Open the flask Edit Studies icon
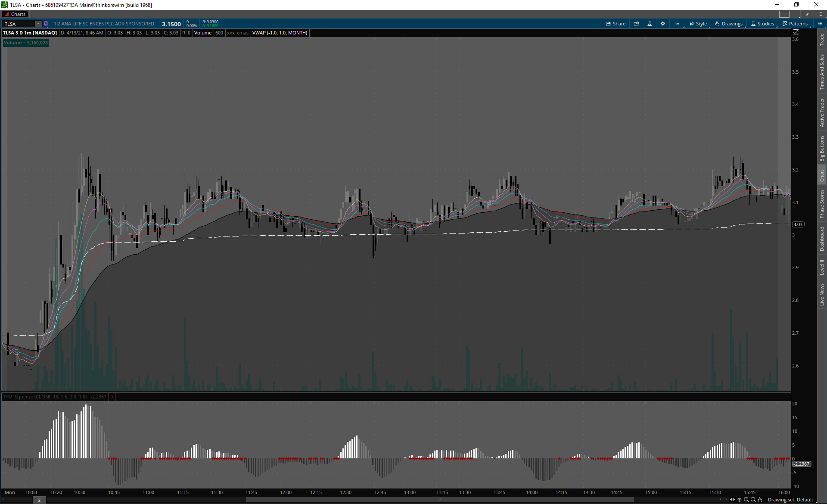 pyautogui.click(x=650, y=24)
